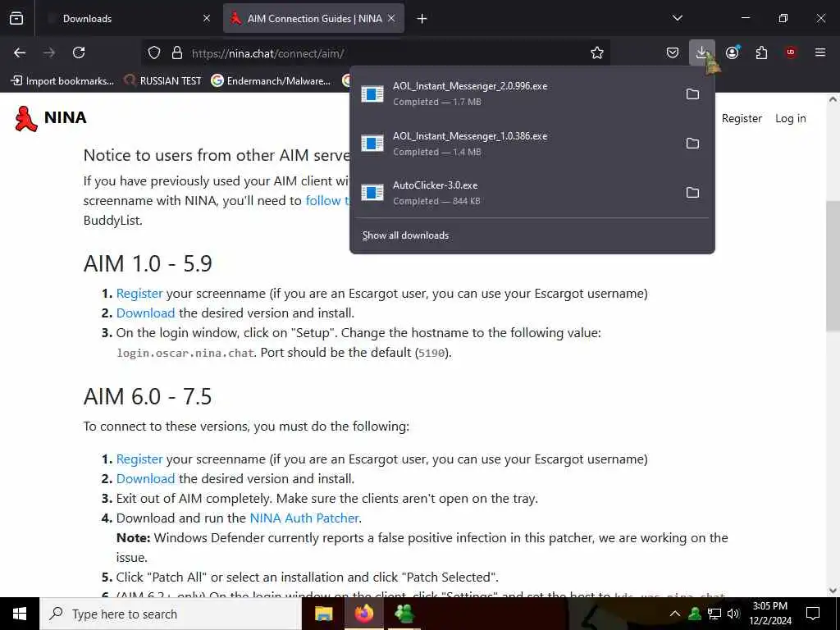Click Register link under AIM 1.0 - 5.9
The image size is (840, 630).
[139, 294]
